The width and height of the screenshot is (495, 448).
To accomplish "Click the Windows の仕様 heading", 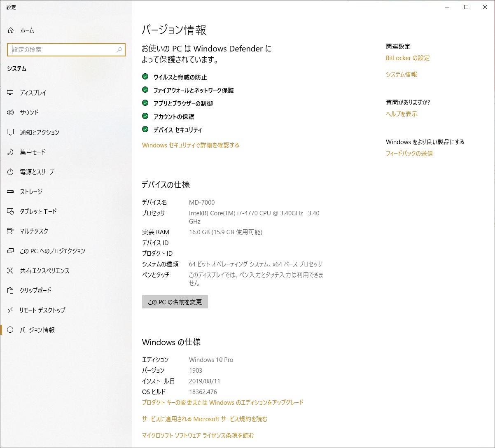I will point(171,342).
